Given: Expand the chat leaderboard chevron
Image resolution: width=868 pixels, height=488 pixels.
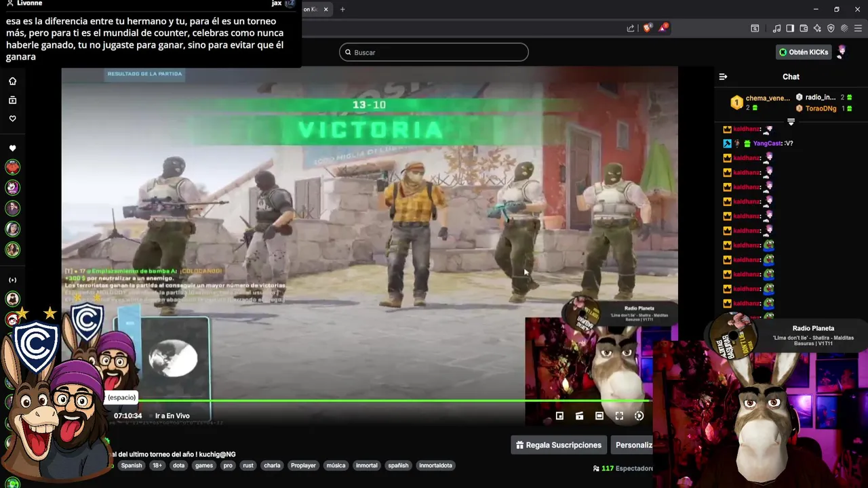Looking at the screenshot, I should [x=791, y=122].
